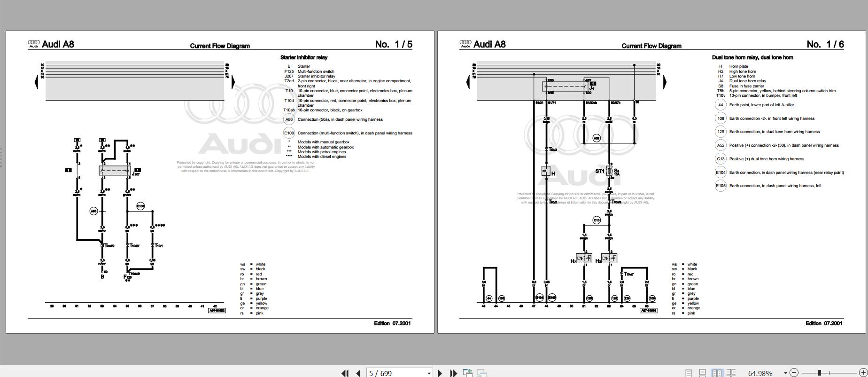Viewport: 868px width, 377px height.
Task: Click 'Models with diesel engines' note
Action: coord(322,157)
